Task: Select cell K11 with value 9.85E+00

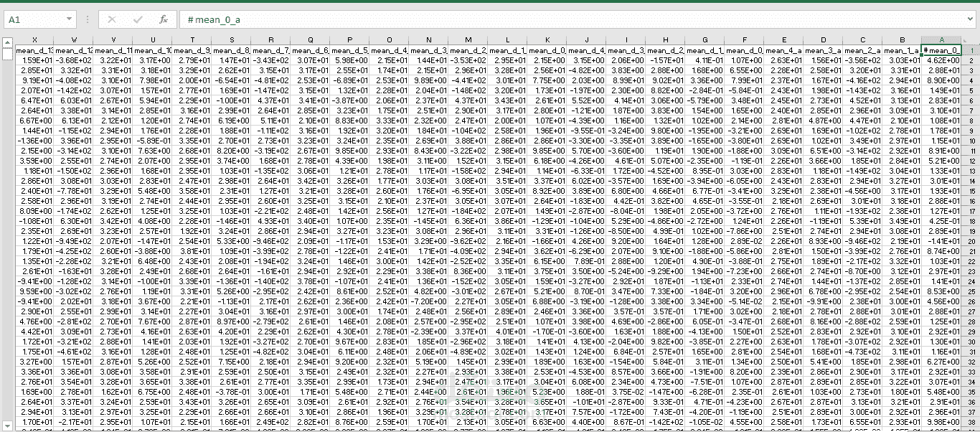Action: click(547, 151)
